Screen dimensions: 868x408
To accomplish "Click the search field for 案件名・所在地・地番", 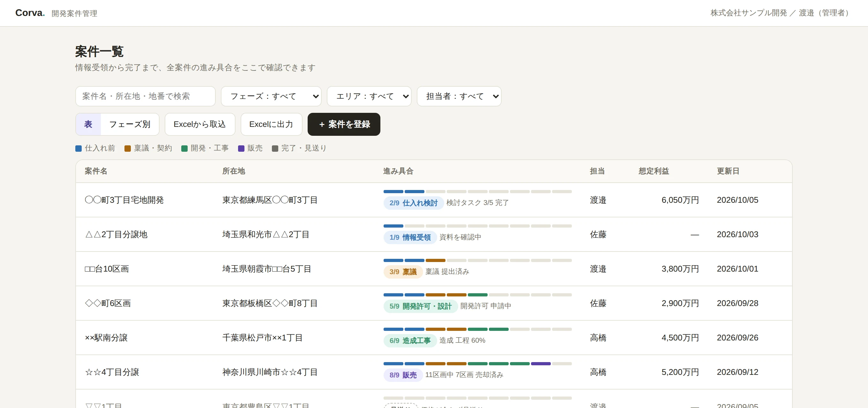I will [145, 96].
